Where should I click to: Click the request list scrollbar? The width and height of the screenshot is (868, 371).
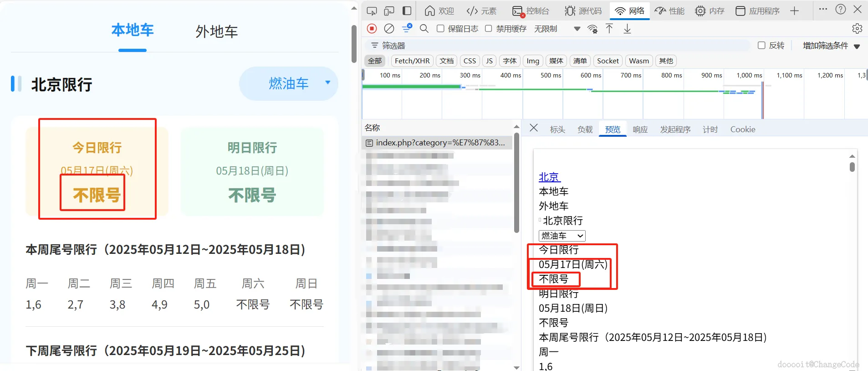click(x=516, y=182)
